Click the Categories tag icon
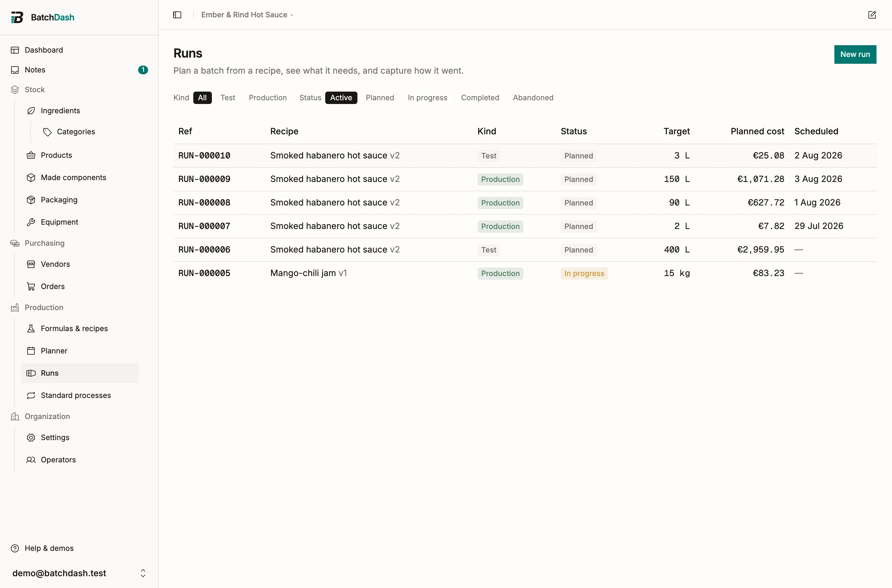892x588 pixels. (47, 132)
